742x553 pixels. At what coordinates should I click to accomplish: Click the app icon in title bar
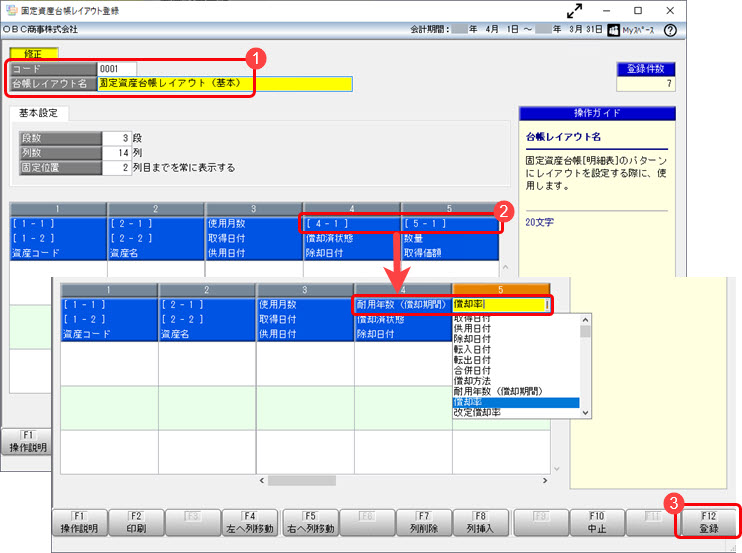coord(9,10)
